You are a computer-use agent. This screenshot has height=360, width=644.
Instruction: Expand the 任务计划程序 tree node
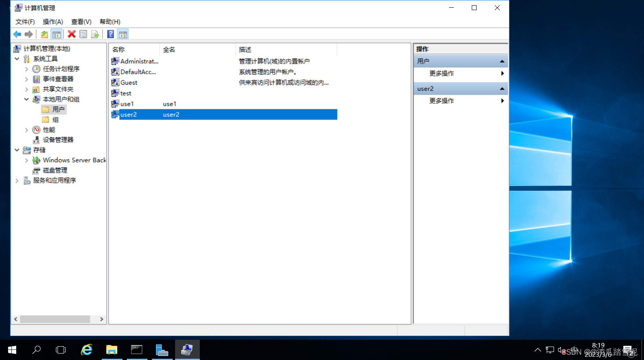(27, 69)
